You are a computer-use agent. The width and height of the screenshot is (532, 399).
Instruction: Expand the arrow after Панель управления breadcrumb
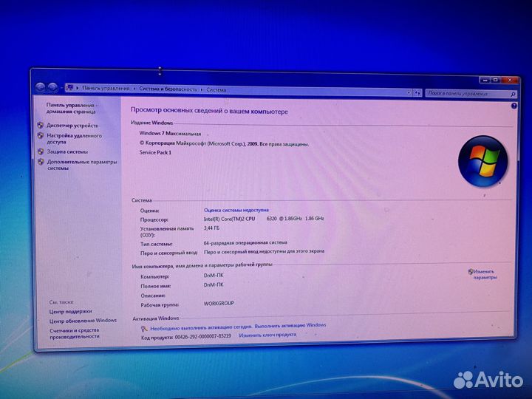(x=134, y=89)
